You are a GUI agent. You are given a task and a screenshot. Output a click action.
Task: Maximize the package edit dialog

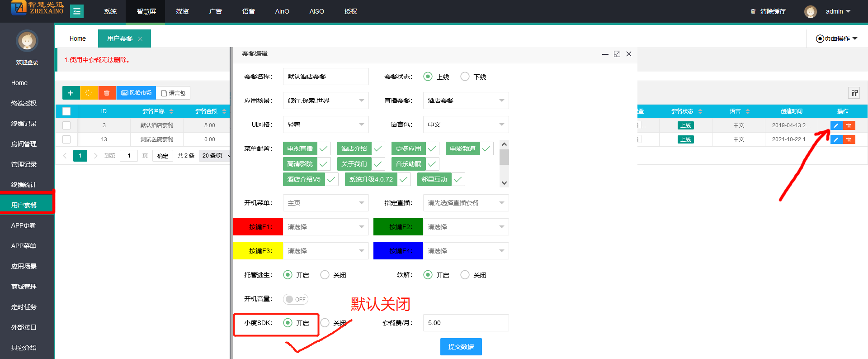[x=617, y=54]
